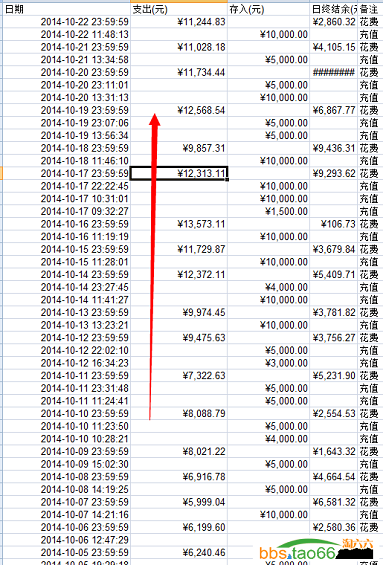Select deposit cell ¥1,500.00

point(268,211)
